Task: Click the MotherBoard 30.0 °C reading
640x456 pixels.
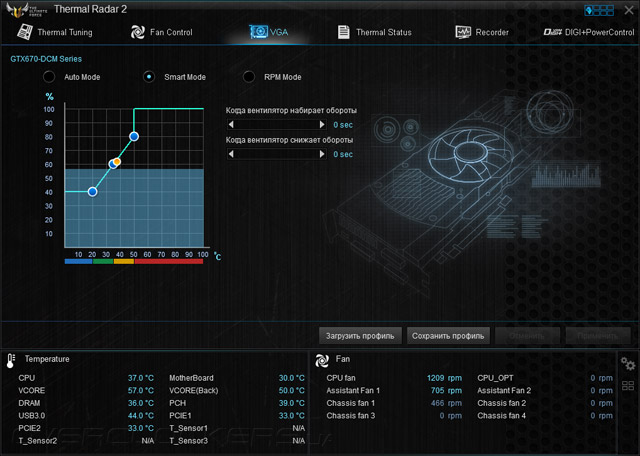Action: [x=291, y=378]
